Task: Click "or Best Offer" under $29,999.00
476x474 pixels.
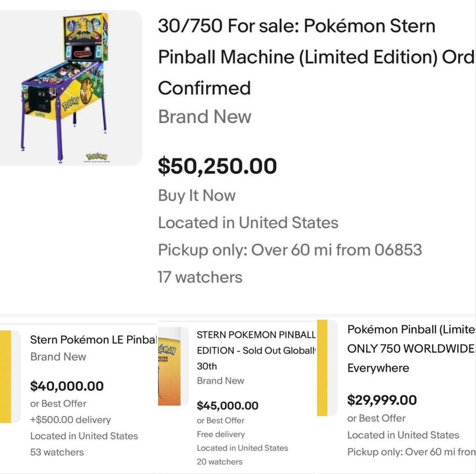Action: coord(376,418)
